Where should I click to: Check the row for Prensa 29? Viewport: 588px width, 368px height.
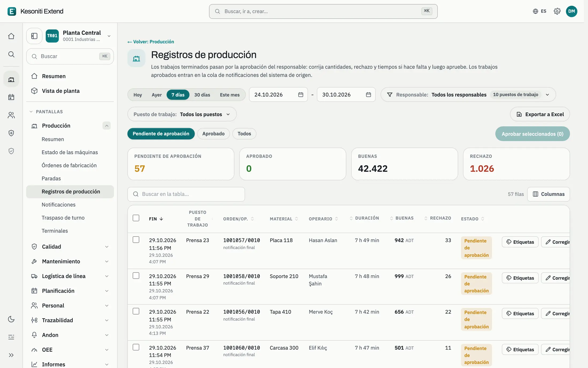click(x=136, y=275)
